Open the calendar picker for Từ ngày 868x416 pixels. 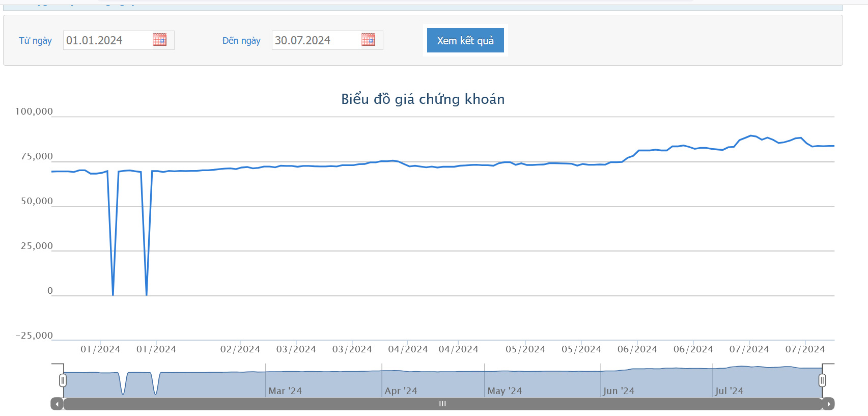point(159,40)
